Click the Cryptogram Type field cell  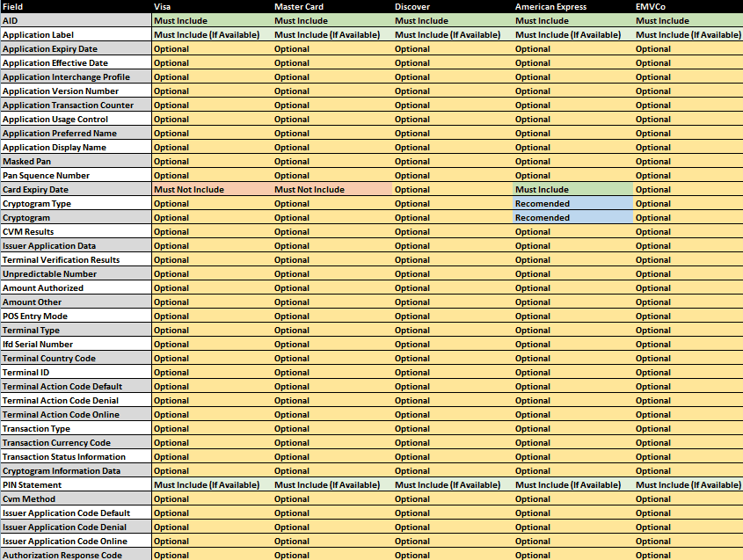[76, 203]
